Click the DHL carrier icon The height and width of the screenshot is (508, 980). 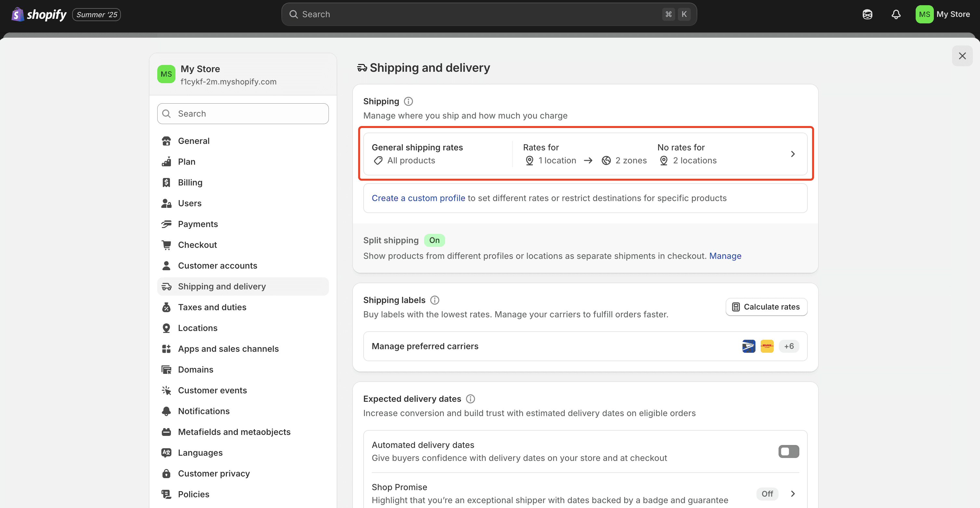coord(767,346)
